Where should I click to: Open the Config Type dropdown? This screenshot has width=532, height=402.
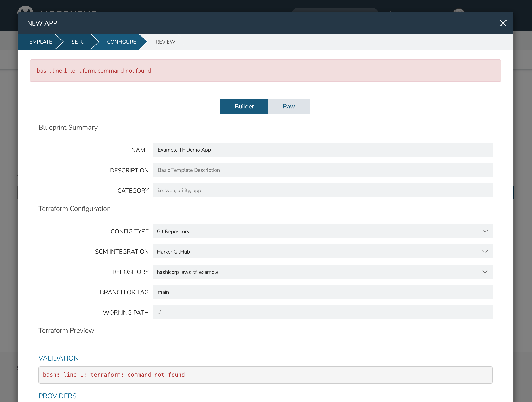click(323, 231)
